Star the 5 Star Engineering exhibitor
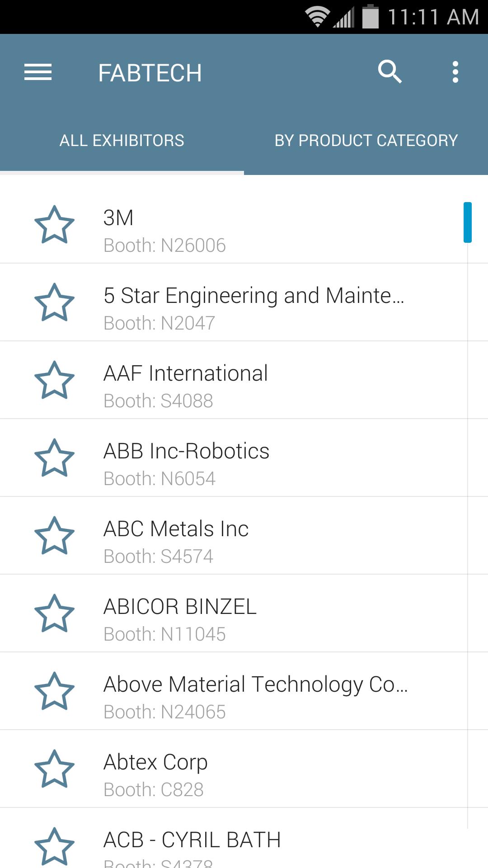Image resolution: width=488 pixels, height=868 pixels. [x=55, y=302]
